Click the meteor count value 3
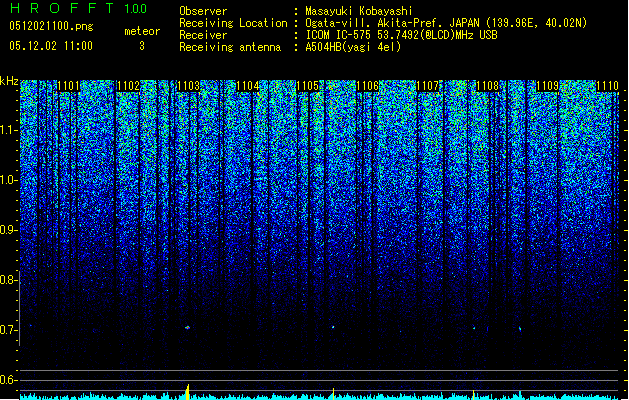 coord(142,46)
